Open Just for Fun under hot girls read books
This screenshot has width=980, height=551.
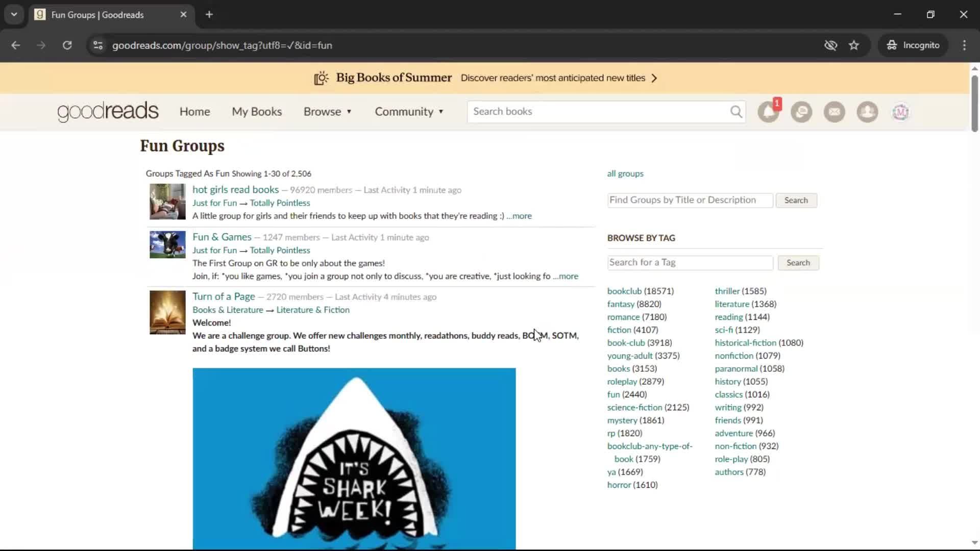(x=214, y=203)
